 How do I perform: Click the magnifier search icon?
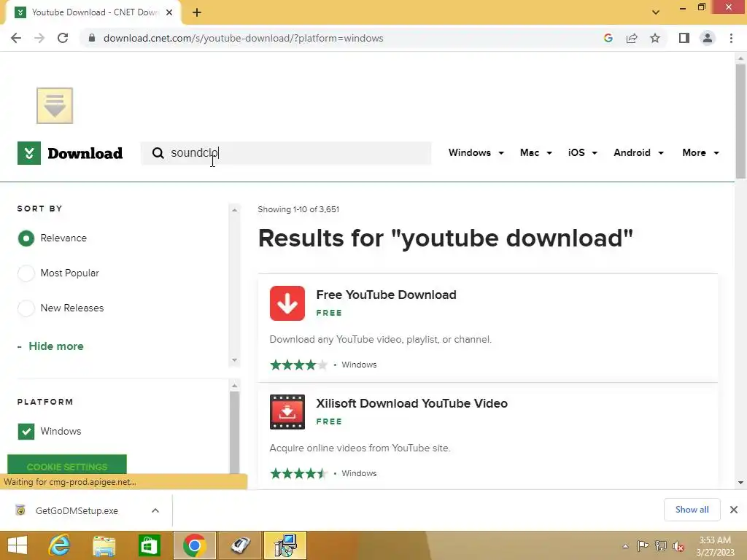[158, 153]
